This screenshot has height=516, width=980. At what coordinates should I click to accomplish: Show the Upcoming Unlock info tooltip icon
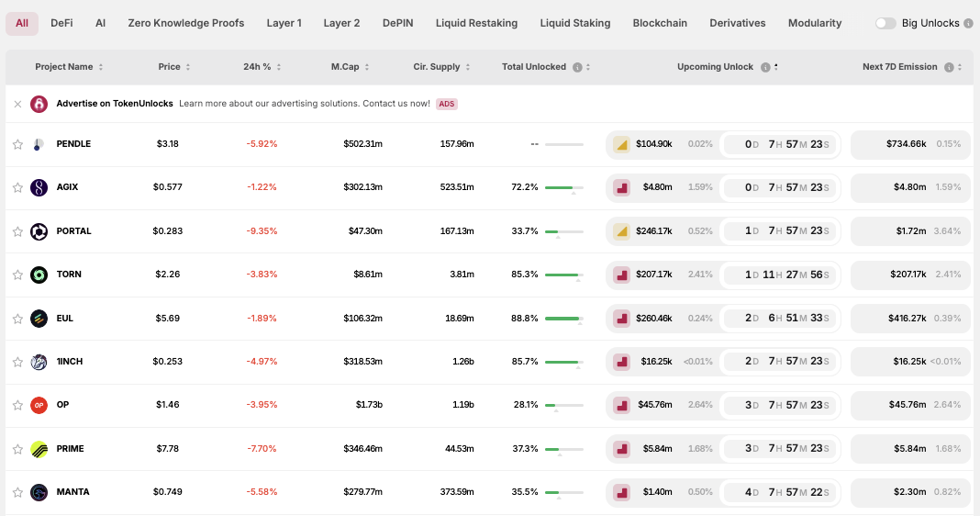(x=765, y=67)
